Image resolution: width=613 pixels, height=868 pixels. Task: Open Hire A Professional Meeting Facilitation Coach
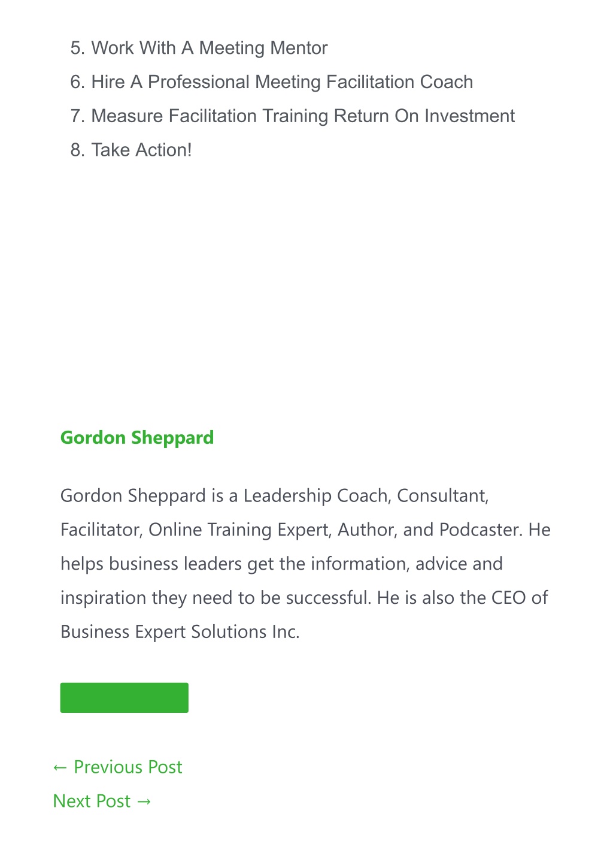[x=282, y=82]
